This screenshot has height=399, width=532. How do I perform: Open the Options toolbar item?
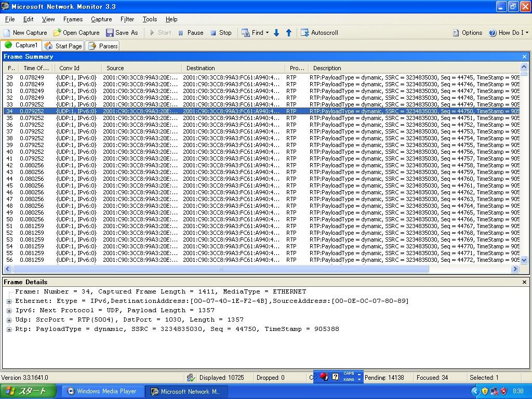(468, 33)
